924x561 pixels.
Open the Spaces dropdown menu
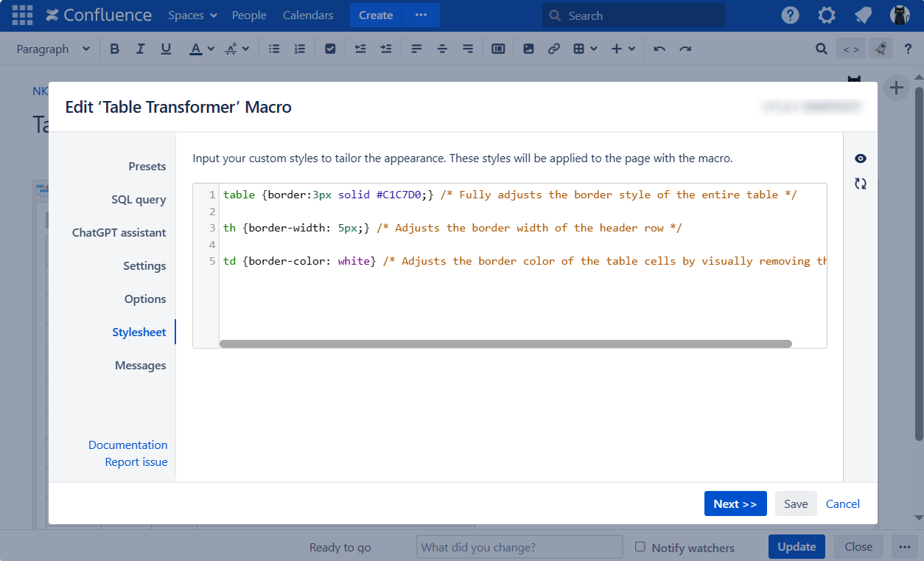click(x=192, y=15)
